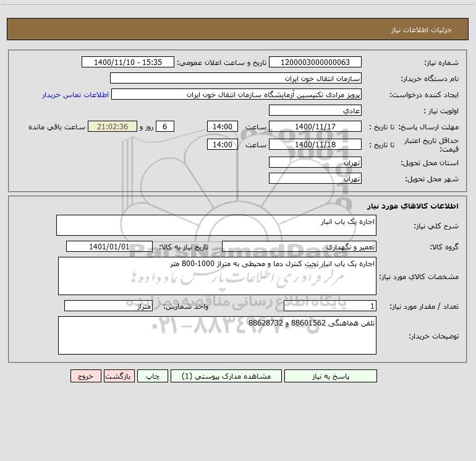Screen dimensions: 476x461
Task: Click the price validity date 1400/11/18
Action: (x=315, y=145)
